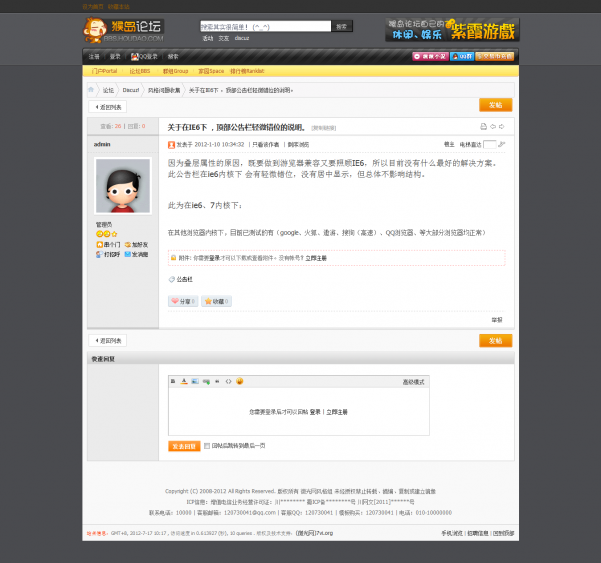
Task: Click the quote icon in reply editor
Action: coord(217,381)
